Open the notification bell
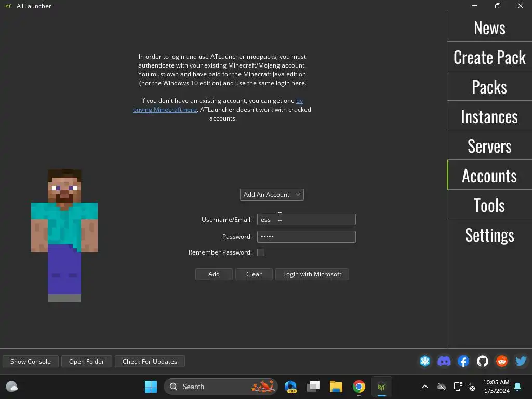The width and height of the screenshot is (532, 399). (x=517, y=387)
